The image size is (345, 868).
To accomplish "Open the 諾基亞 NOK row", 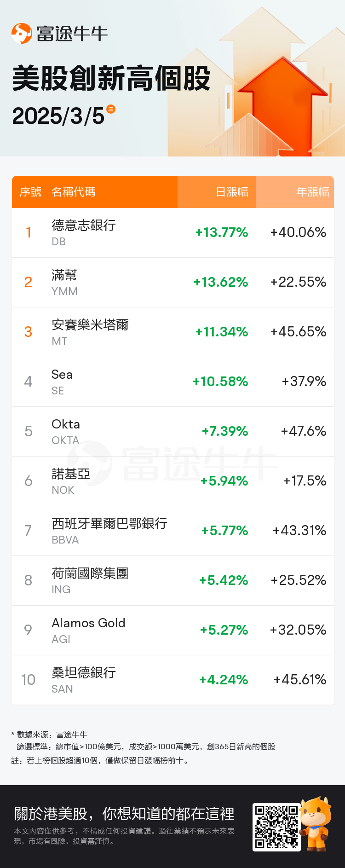I will (173, 481).
